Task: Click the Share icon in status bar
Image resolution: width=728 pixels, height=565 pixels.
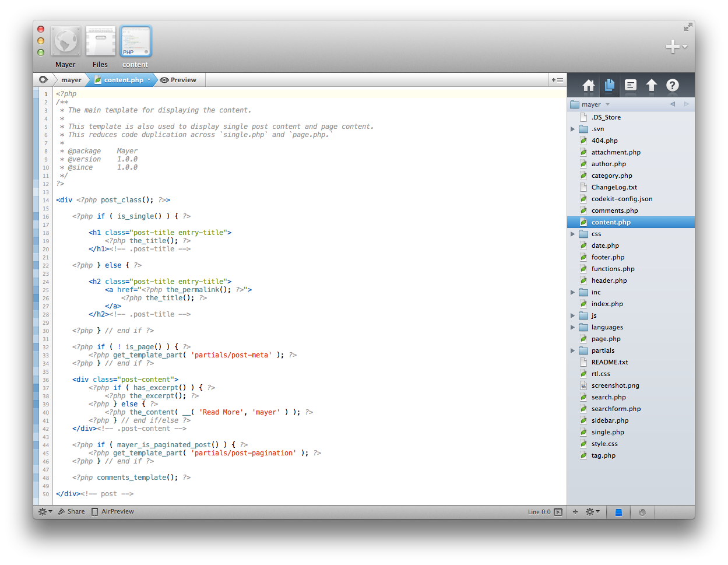Action: pos(61,512)
